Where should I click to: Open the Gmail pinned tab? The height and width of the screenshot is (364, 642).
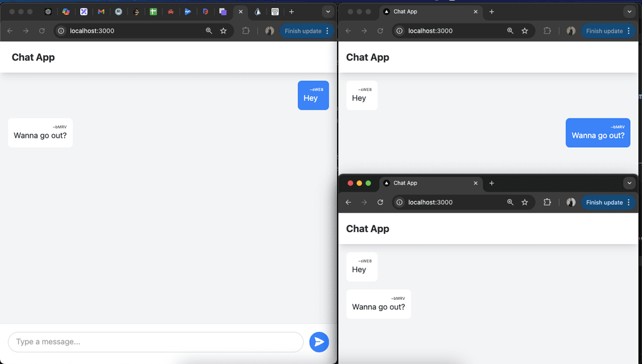tap(101, 12)
